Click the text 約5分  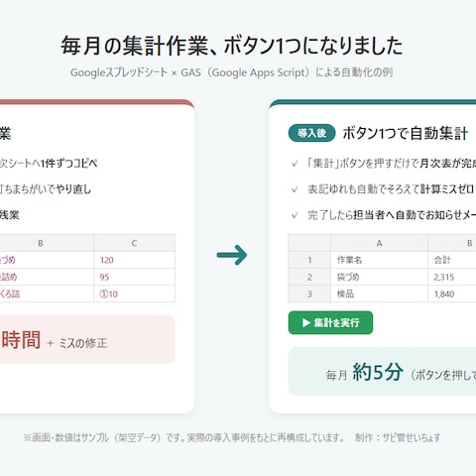pyautogui.click(x=378, y=372)
